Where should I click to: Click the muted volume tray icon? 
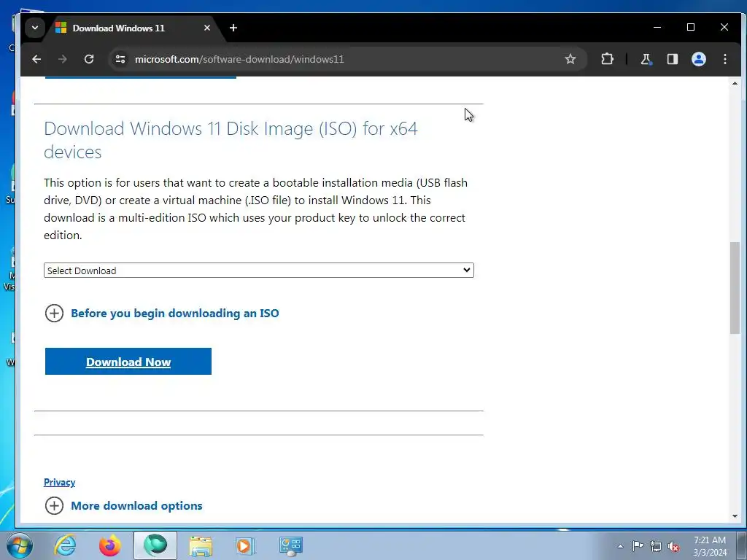tap(673, 547)
